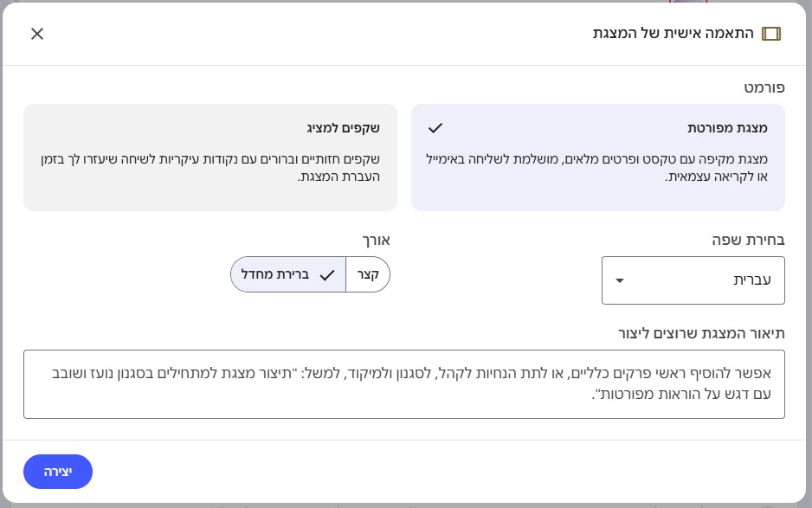Viewport: 812px width, 508px height.
Task: Click the checkmark on the מצגת מפורטת card
Action: [435, 127]
